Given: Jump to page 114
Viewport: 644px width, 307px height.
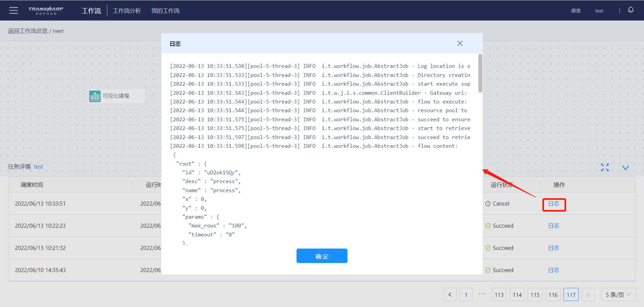Looking at the screenshot, I should 517,295.
